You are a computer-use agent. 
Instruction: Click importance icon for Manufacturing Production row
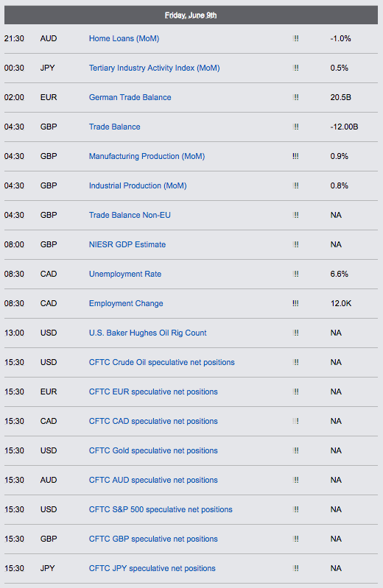pyautogui.click(x=295, y=156)
